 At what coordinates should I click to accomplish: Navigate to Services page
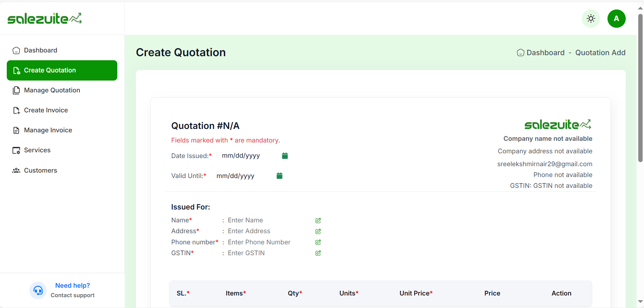[x=37, y=150]
